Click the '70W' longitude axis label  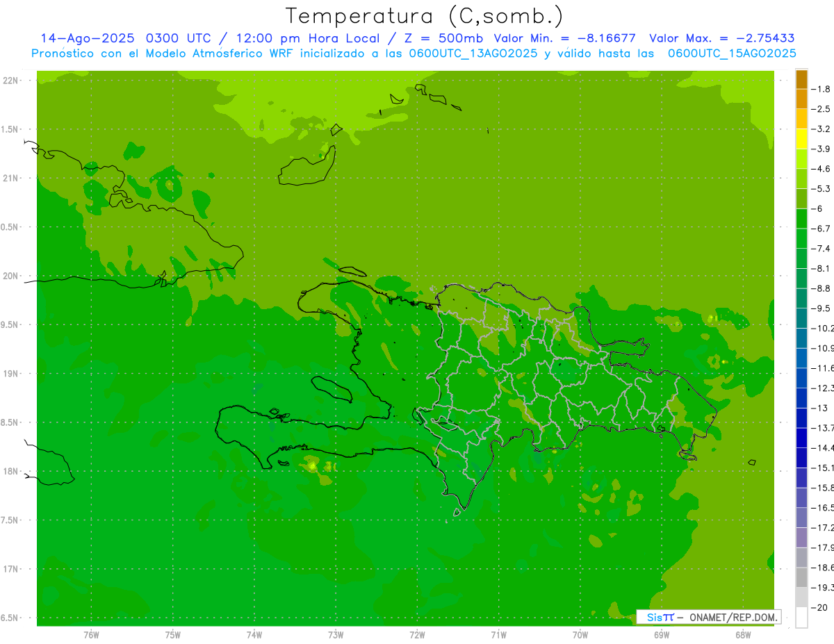pyautogui.click(x=580, y=635)
